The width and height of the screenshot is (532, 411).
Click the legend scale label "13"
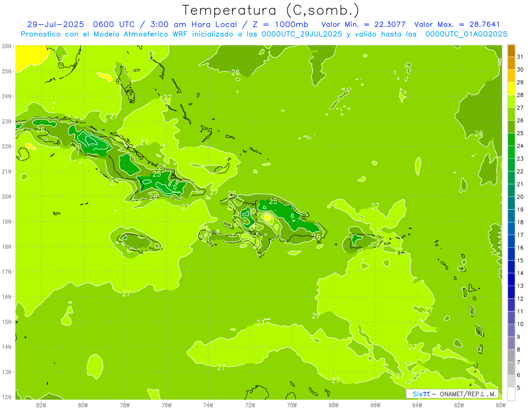click(x=520, y=286)
